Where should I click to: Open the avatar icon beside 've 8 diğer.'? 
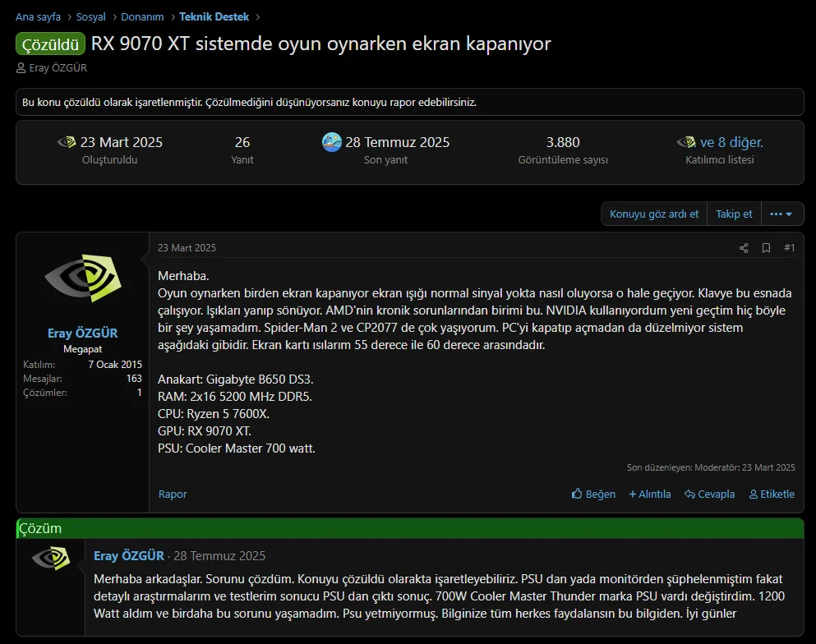[686, 142]
